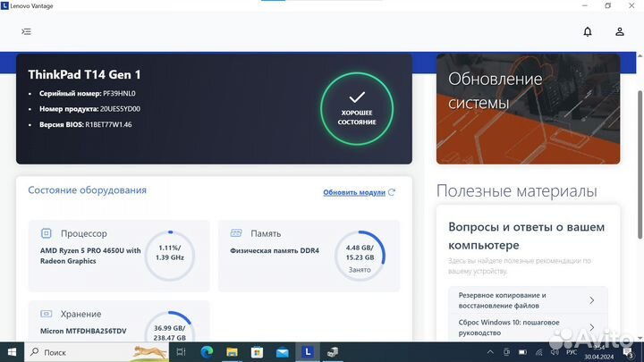
Task: Click the serial number PF39HNL0
Action: 119,93
